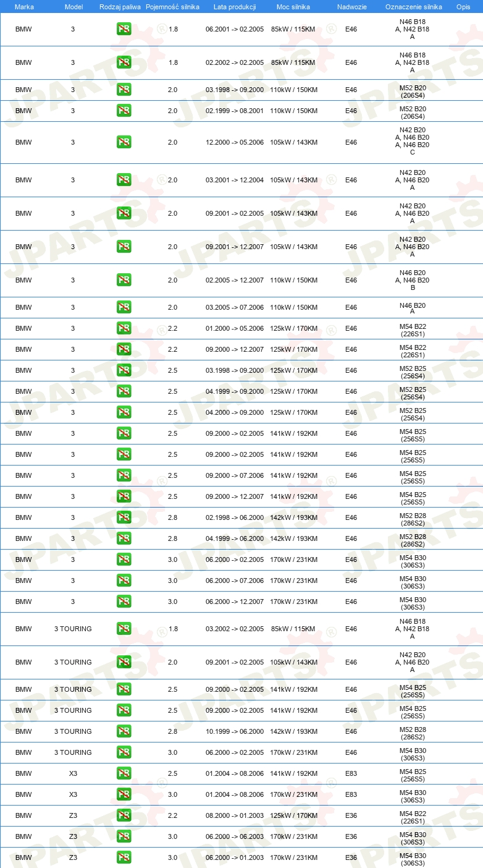Click M54 B22 (226S1) in Z3 row
This screenshot has width=483, height=868.
click(x=413, y=815)
